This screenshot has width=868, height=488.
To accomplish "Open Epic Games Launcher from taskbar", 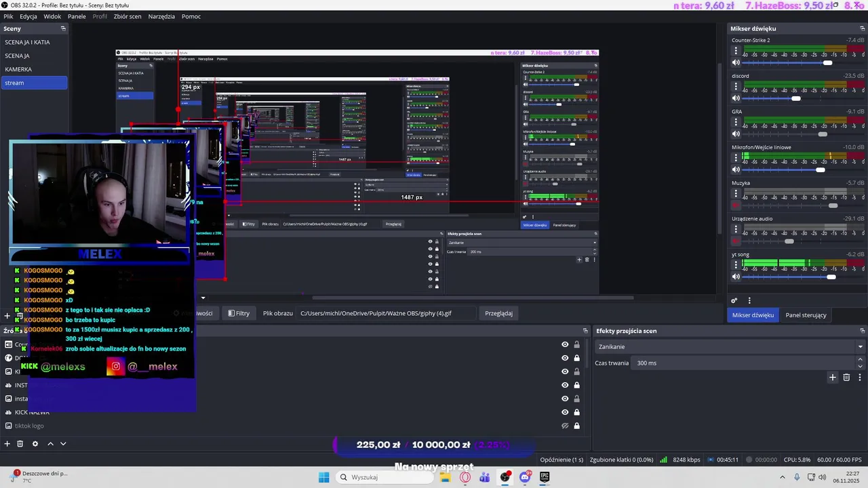I will [x=545, y=477].
